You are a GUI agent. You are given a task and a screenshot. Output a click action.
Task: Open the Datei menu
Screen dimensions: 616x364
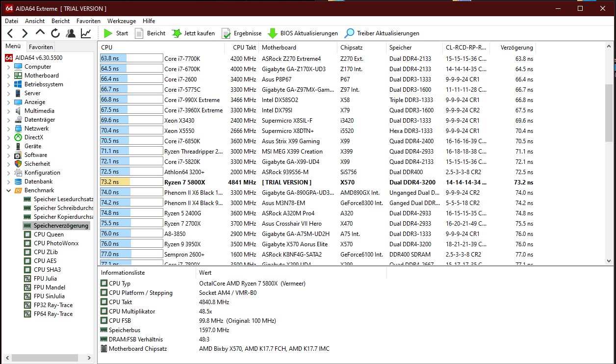coord(11,21)
